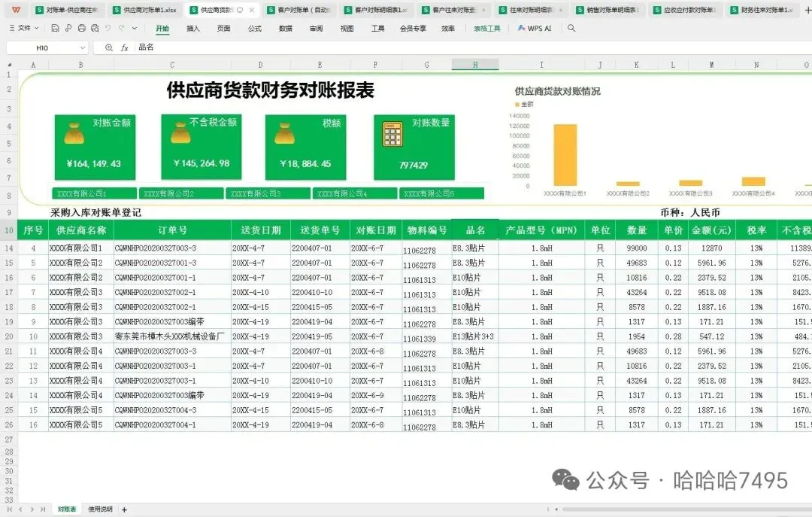Click the Undo arrow icon
The height and width of the screenshot is (517, 812).
[108, 28]
